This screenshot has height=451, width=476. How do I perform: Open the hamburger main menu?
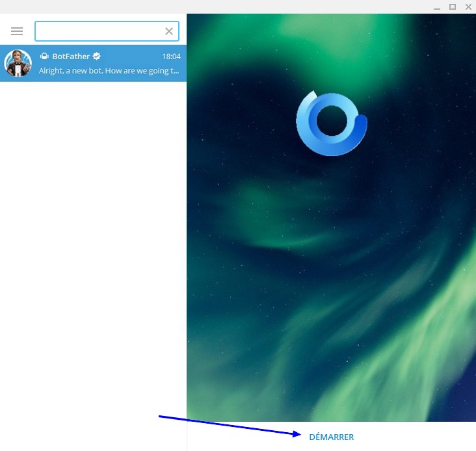click(x=17, y=31)
